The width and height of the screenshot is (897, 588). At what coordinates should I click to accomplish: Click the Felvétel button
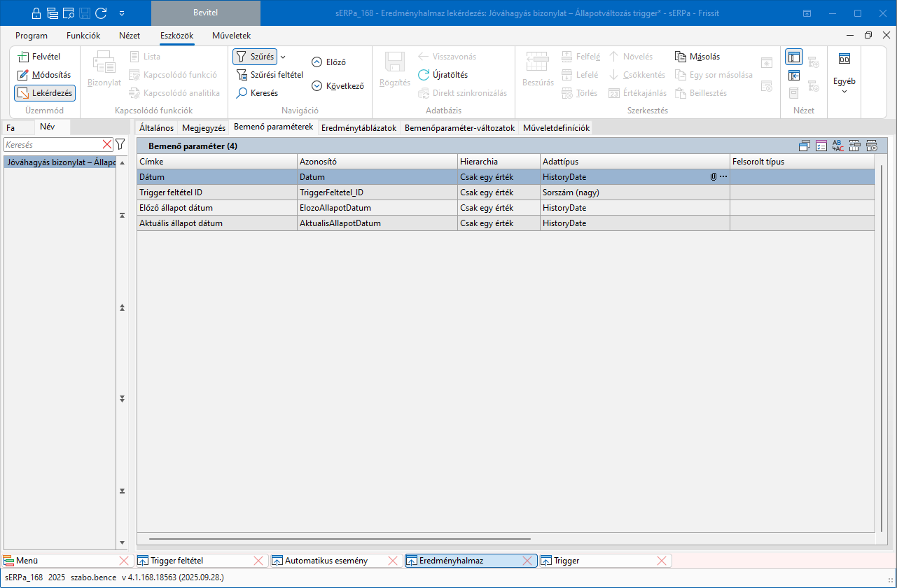[x=39, y=57]
